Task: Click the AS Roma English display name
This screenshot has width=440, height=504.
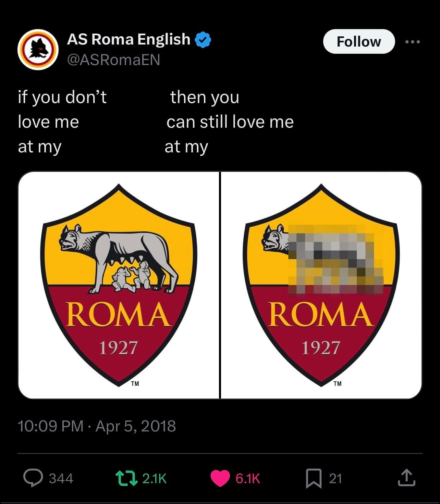Action: click(129, 39)
